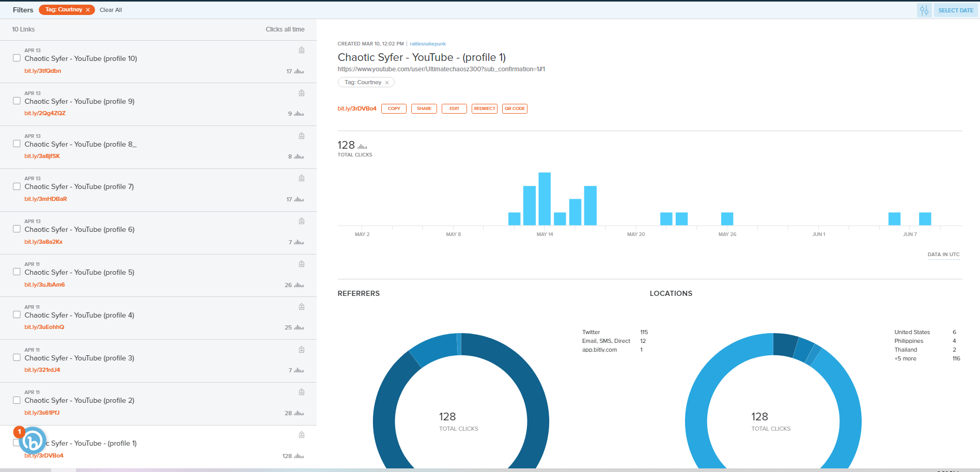Image resolution: width=980 pixels, height=472 pixels.
Task: Click the lock icon for profile 2
Action: click(301, 392)
